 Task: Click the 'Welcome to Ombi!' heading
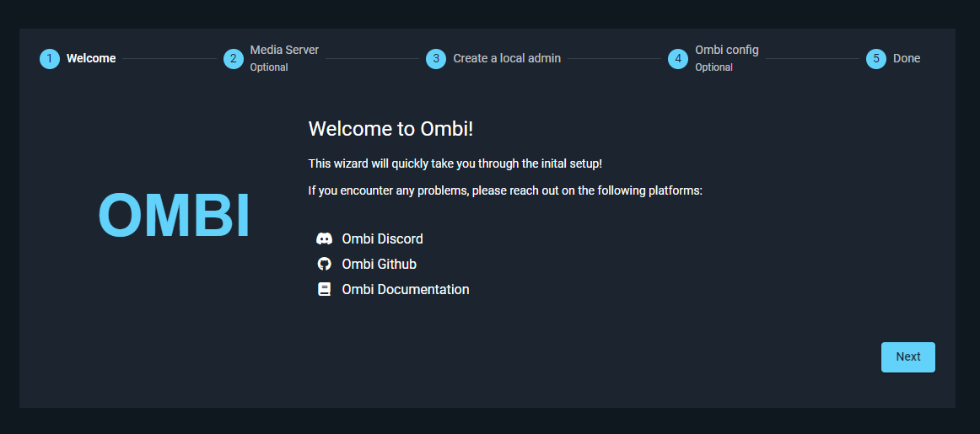click(391, 129)
